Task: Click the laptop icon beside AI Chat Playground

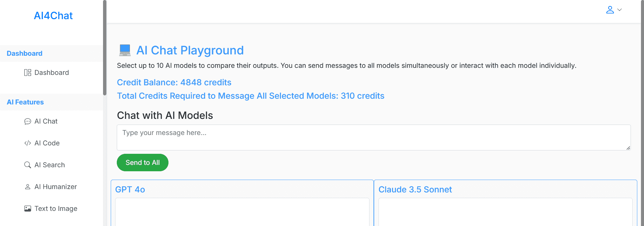Action: point(125,50)
